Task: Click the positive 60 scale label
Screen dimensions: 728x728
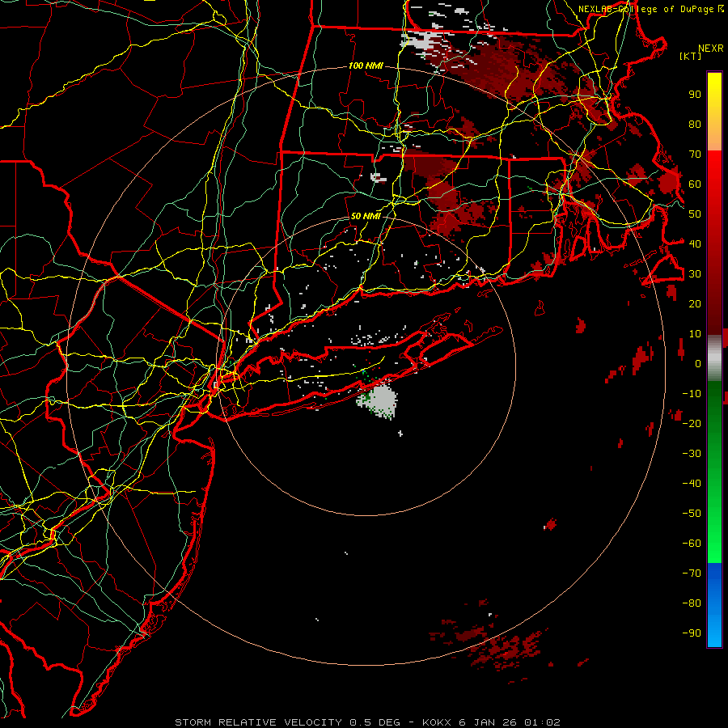Action: (x=695, y=184)
